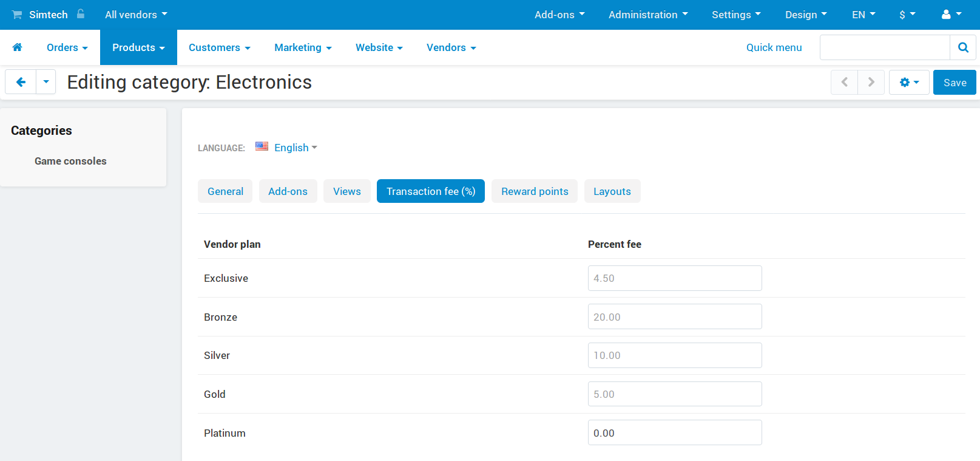The image size is (980, 461).
Task: Open the Products menu
Action: [138, 47]
